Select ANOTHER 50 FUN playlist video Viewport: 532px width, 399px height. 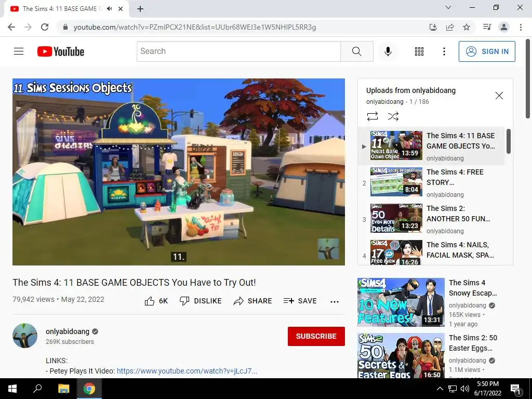point(431,219)
